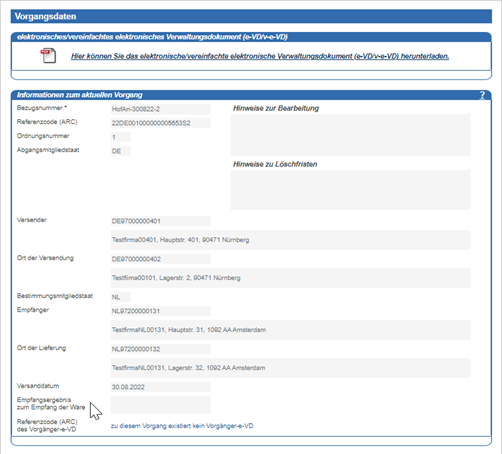The image size is (502, 454).
Task: Click the 'Ordnungsnummer' label
Action: click(x=43, y=136)
